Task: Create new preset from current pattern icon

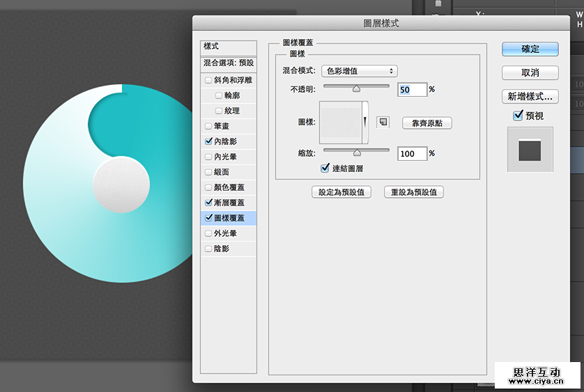Action: tap(383, 122)
